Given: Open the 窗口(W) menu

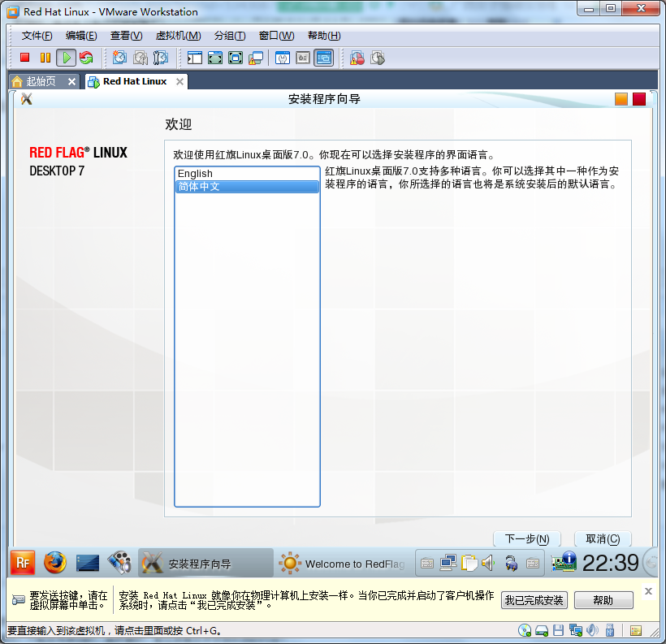Looking at the screenshot, I should [276, 36].
